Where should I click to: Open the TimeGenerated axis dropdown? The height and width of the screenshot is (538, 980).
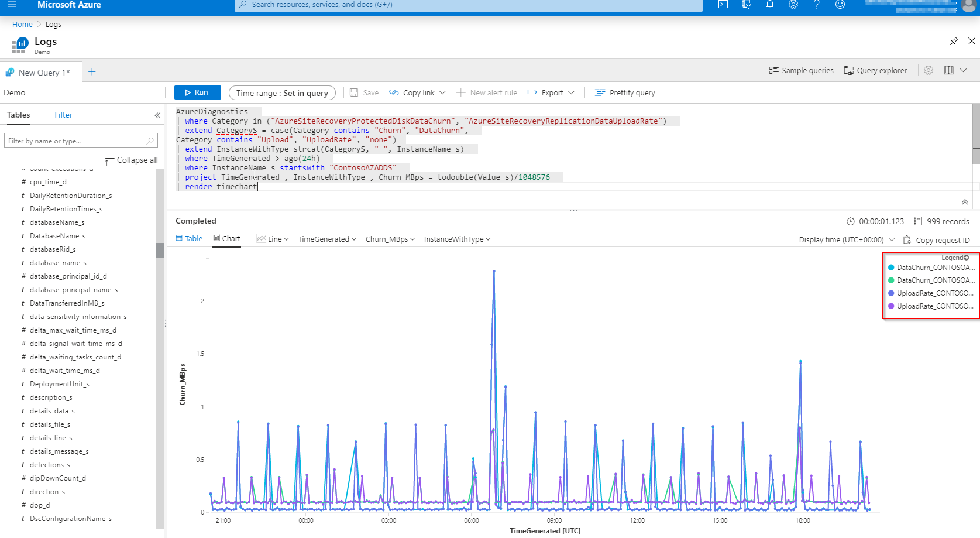point(327,239)
